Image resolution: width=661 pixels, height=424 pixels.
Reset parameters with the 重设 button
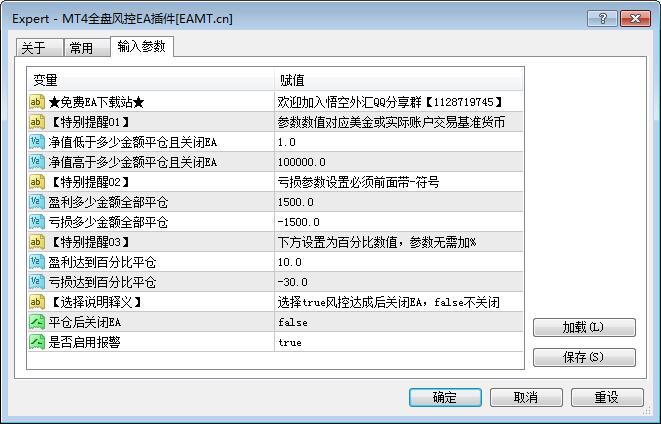[606, 397]
